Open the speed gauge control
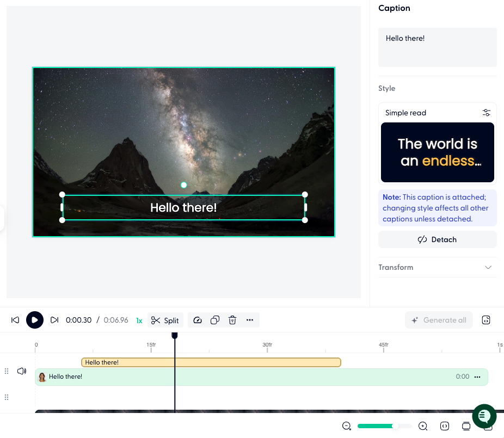 (198, 320)
